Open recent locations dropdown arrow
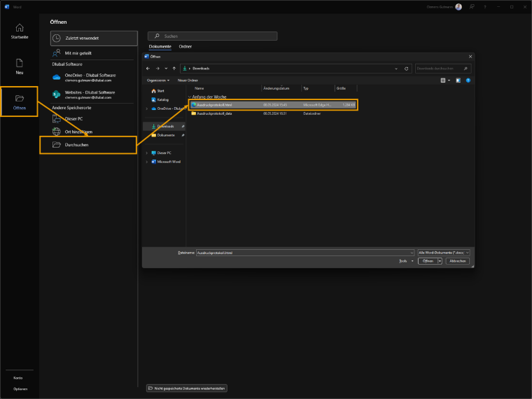Image resolution: width=532 pixels, height=399 pixels. pos(166,69)
